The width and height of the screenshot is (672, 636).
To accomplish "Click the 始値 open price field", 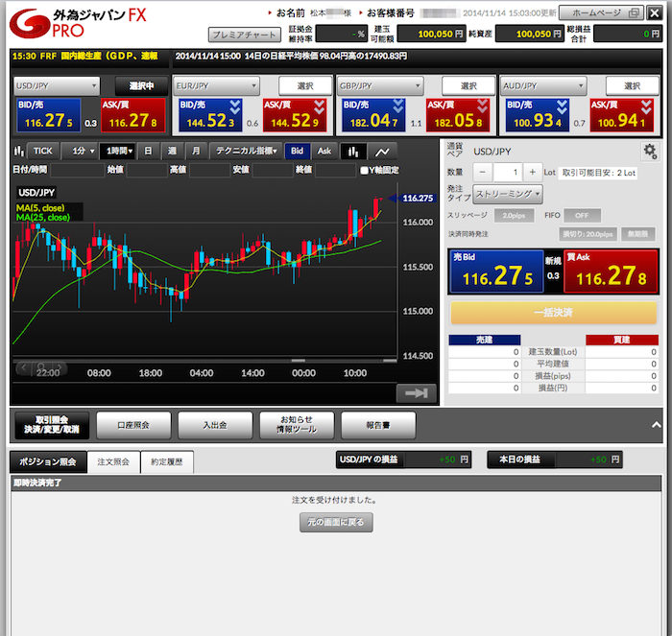I will point(147,170).
